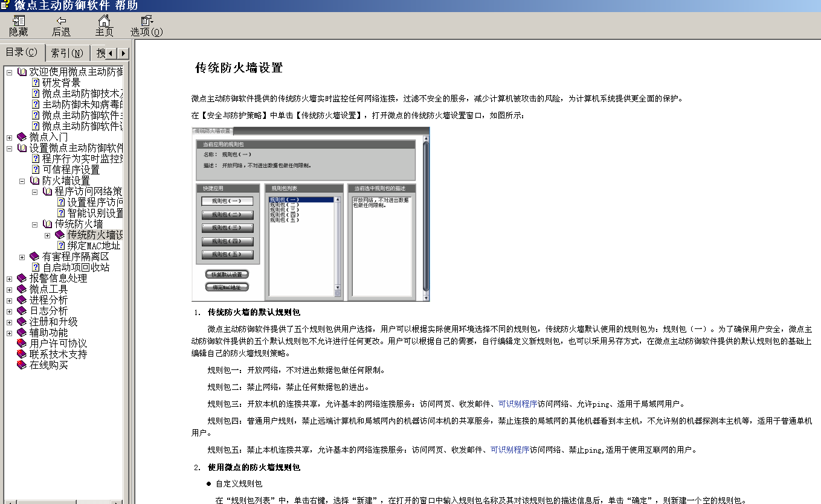Click the book icon beside 报警信息处理
This screenshot has width=821, height=504.
click(x=22, y=278)
